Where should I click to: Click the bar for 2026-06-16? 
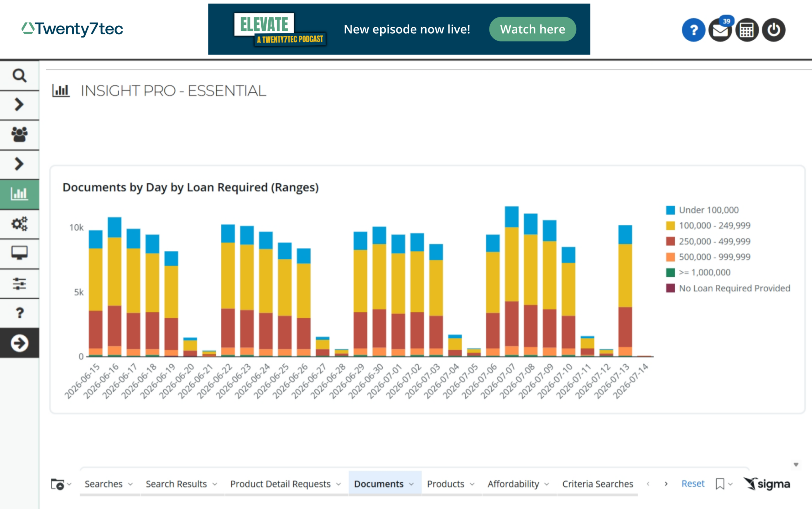tap(114, 287)
